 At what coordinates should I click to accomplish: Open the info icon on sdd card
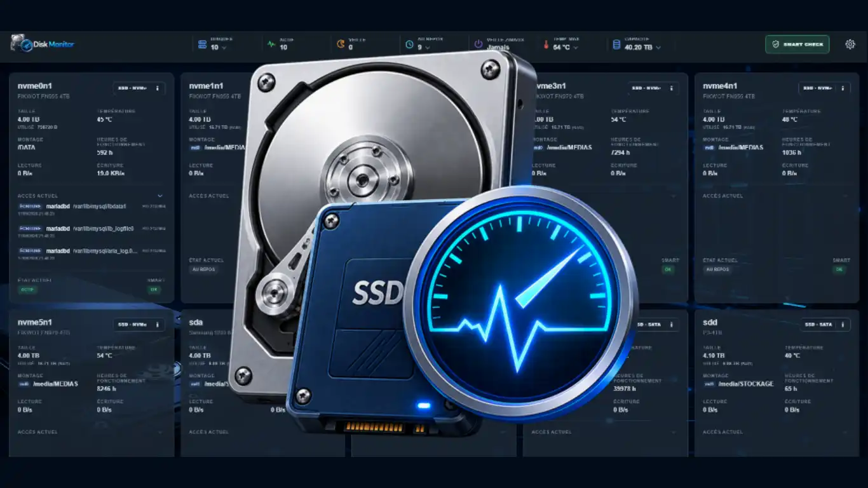[843, 325]
